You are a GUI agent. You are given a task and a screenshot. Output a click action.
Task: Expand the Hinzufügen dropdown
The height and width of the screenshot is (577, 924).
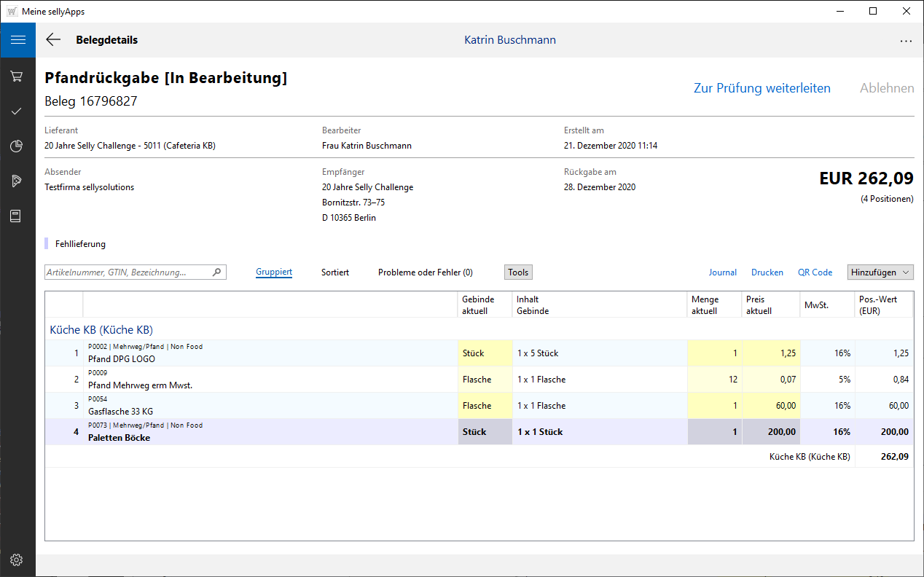(880, 272)
